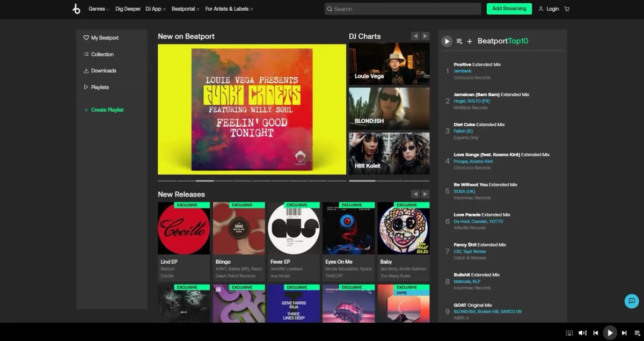Click MoBlack Records label
This screenshot has width=644, height=341.
pos(471,107)
